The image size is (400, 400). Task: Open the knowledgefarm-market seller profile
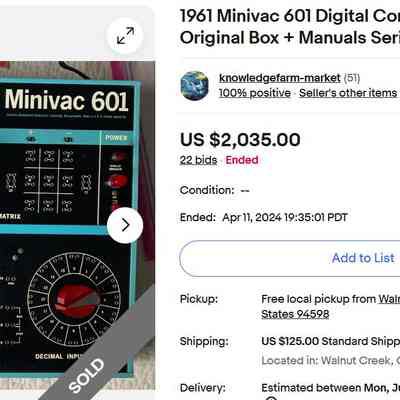tap(279, 78)
